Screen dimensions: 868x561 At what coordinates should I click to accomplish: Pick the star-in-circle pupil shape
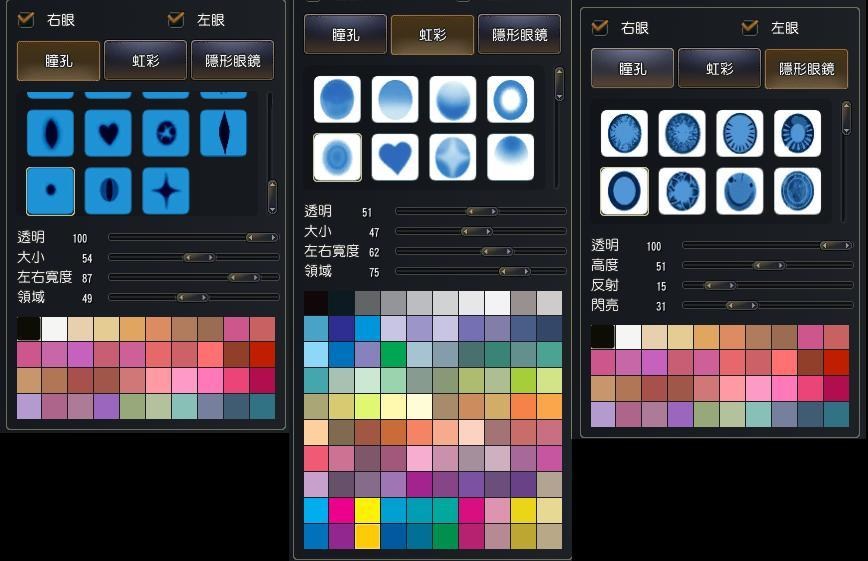[166, 133]
